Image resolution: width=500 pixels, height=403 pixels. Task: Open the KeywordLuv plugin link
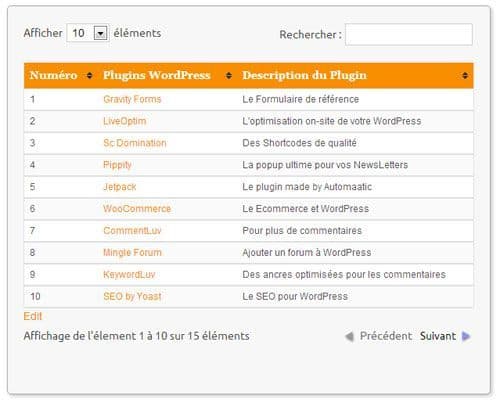129,275
